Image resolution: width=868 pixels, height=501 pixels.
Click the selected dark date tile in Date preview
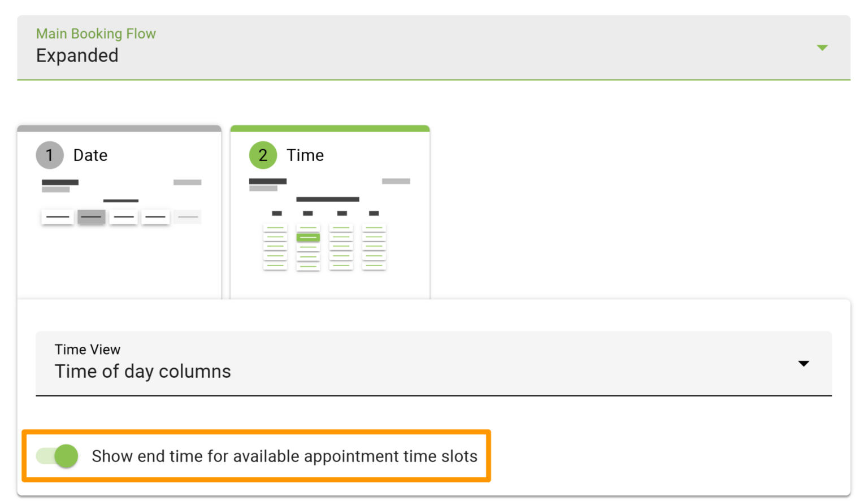click(91, 216)
